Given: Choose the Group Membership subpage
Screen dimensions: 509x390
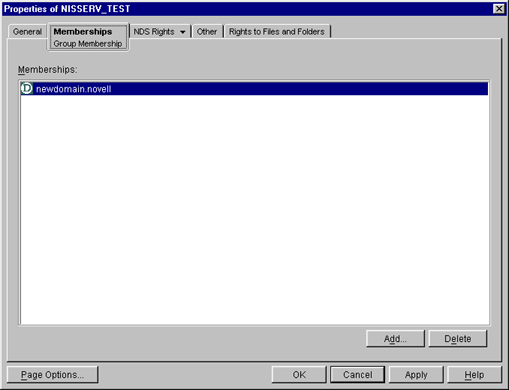Looking at the screenshot, I should tap(88, 44).
